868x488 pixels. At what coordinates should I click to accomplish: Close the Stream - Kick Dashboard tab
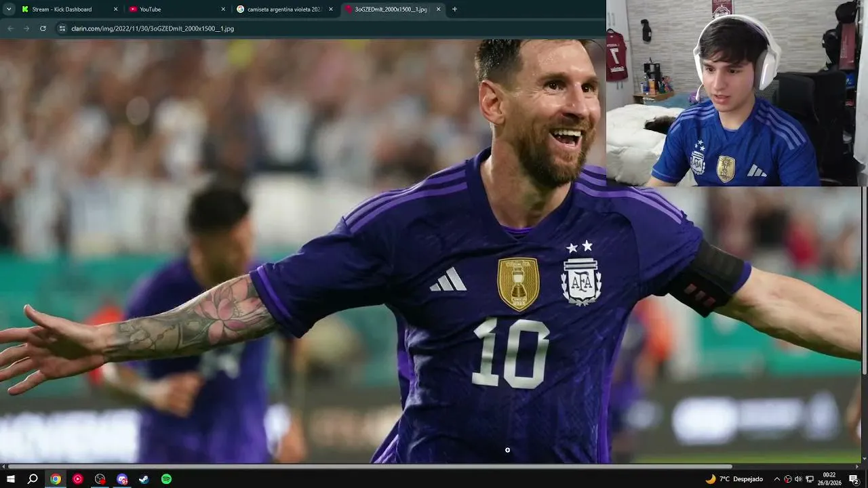click(x=115, y=9)
